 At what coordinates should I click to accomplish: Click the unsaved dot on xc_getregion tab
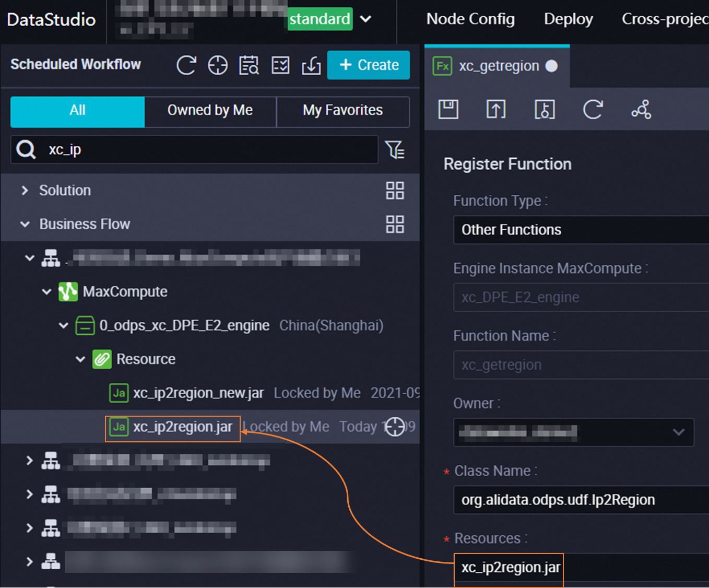coord(551,66)
